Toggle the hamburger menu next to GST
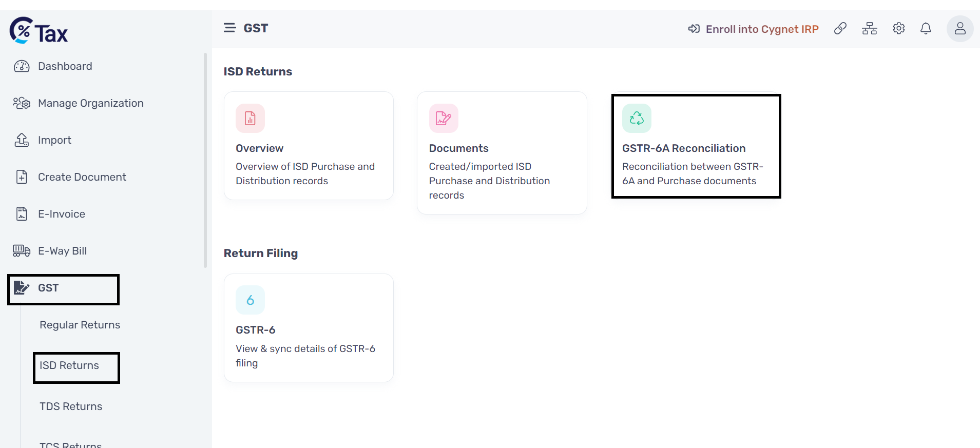 (x=229, y=28)
